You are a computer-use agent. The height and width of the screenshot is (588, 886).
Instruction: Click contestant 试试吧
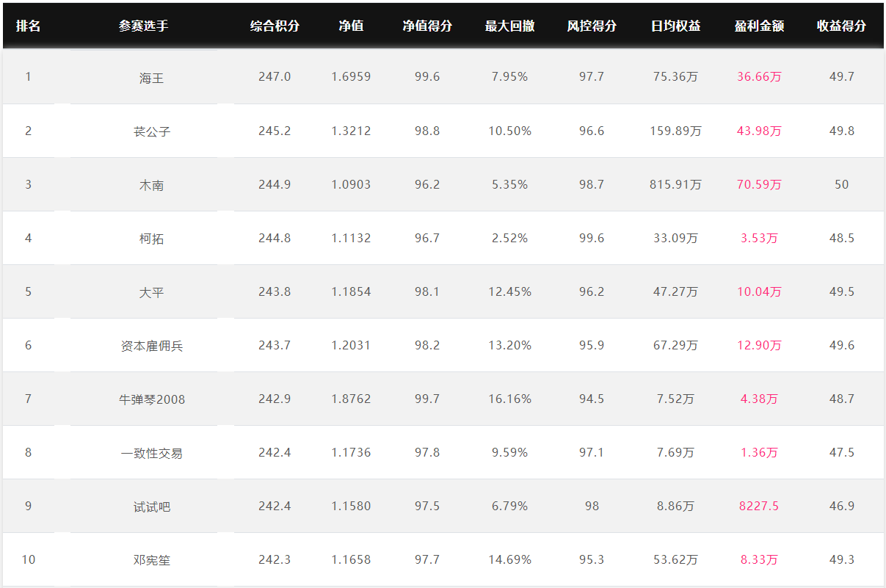pos(151,507)
